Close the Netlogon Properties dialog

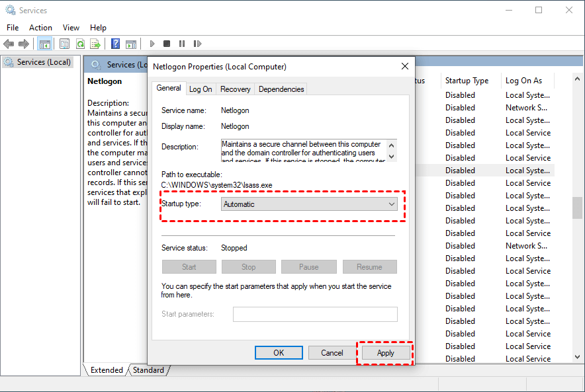(x=405, y=67)
